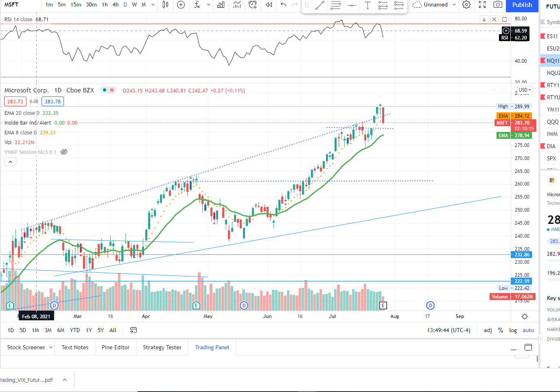Viewport: 560px width, 392px height.
Task: Expand the indicators favorites dropdown arrow
Action: pyautogui.click(x=209, y=5)
